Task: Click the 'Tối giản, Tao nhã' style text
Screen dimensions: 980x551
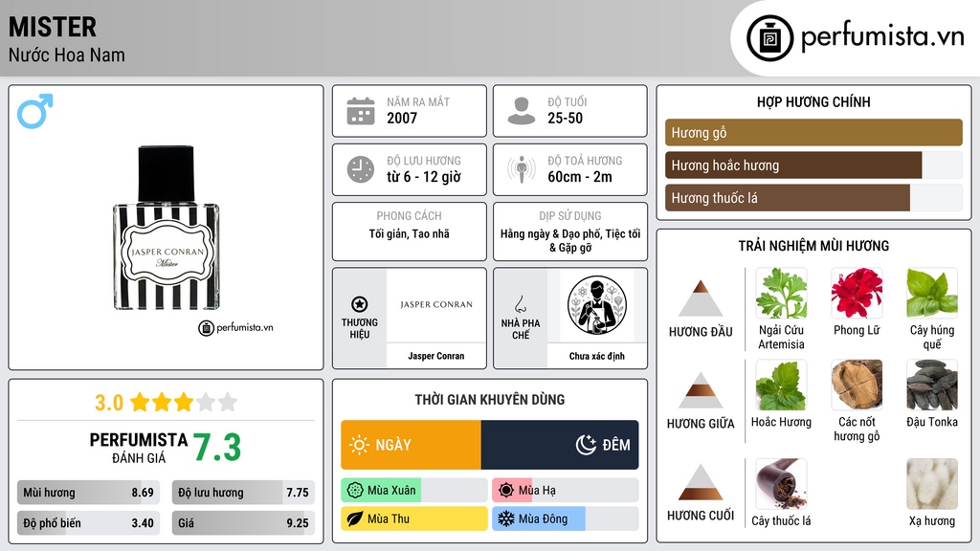Action: [410, 234]
